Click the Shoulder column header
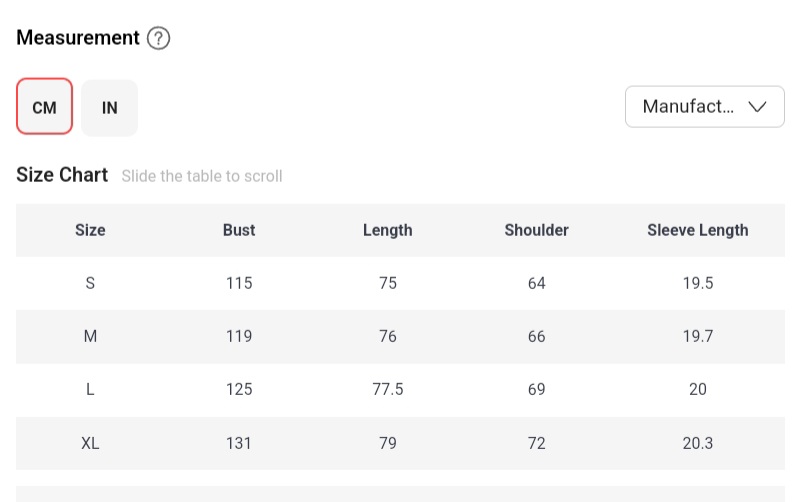This screenshot has width=800, height=502. coord(537,230)
